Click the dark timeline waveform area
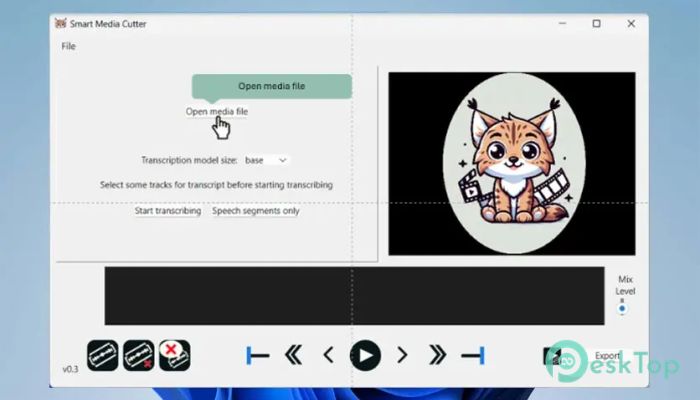The image size is (700, 400). pos(354,295)
